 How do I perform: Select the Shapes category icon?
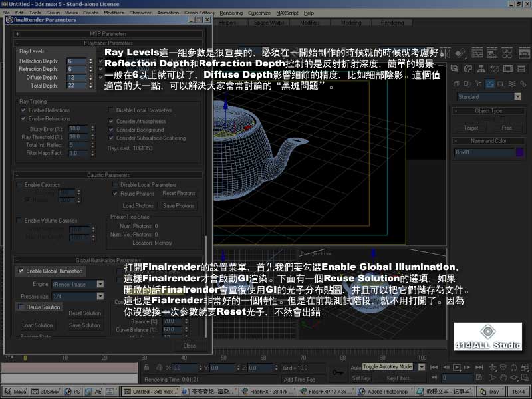pos(467,84)
